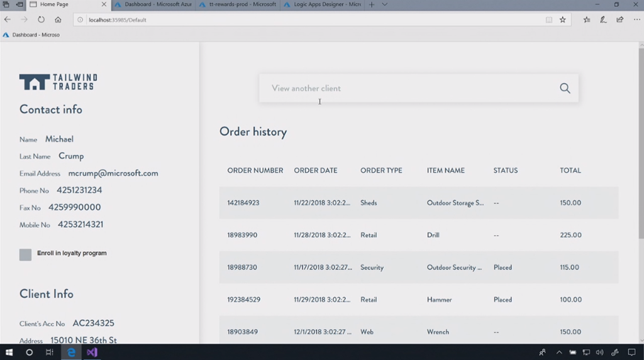Click the page vertical scrollbar thumb
This screenshot has height=360, width=644.
[x=641, y=144]
